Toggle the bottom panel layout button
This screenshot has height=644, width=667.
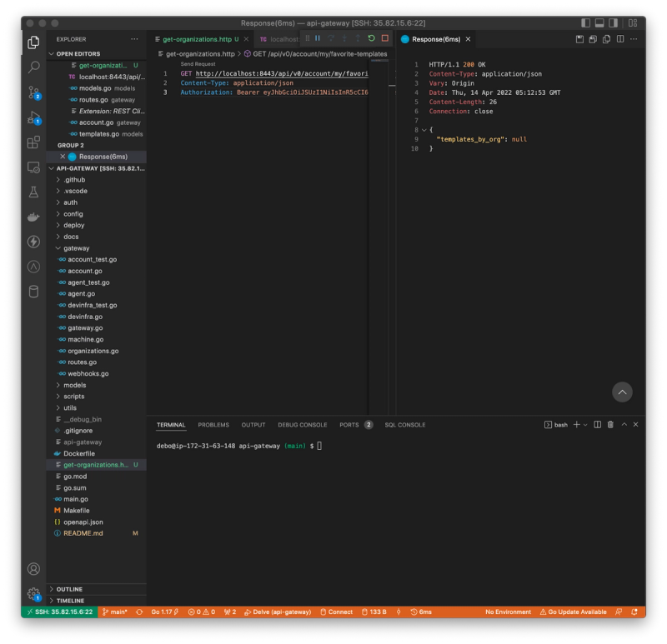599,23
